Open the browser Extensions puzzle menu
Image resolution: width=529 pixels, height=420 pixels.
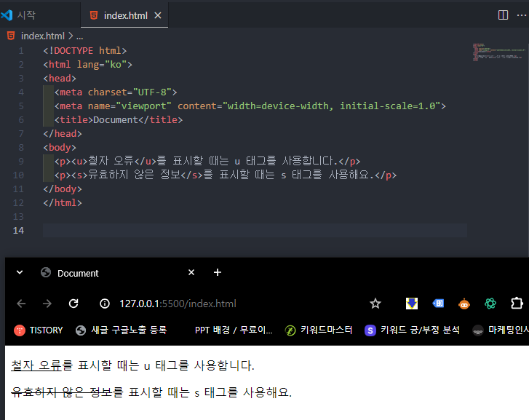(517, 304)
